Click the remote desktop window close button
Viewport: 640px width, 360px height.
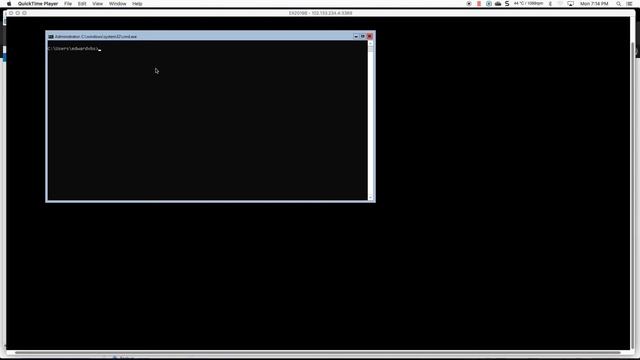click(11, 13)
